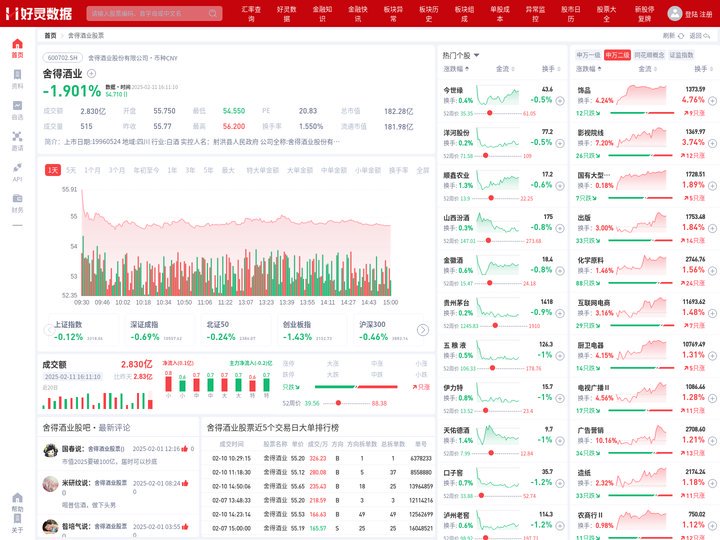Screen dimensions: 720x540
Task: Open 单股成本 in top menu
Action: tap(500, 14)
